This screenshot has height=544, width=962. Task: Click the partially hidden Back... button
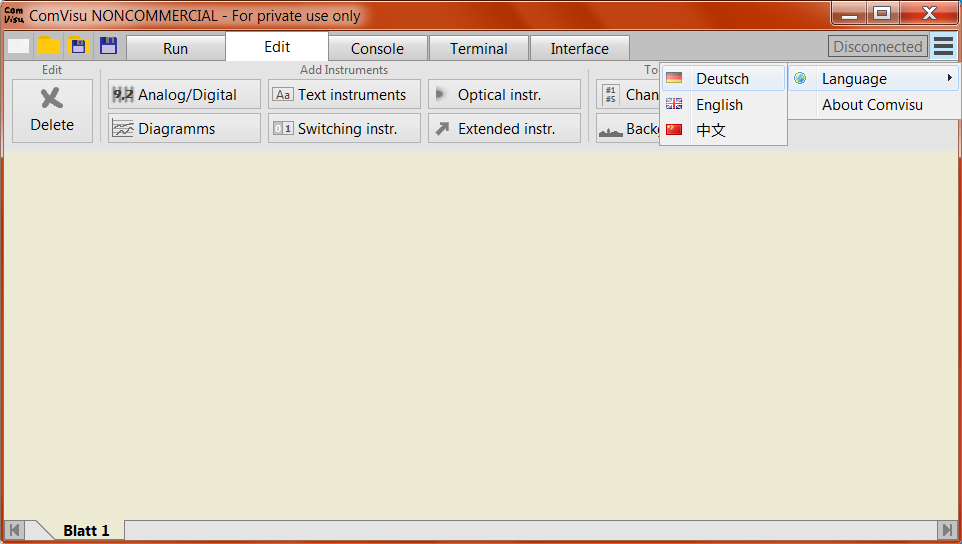tap(628, 128)
